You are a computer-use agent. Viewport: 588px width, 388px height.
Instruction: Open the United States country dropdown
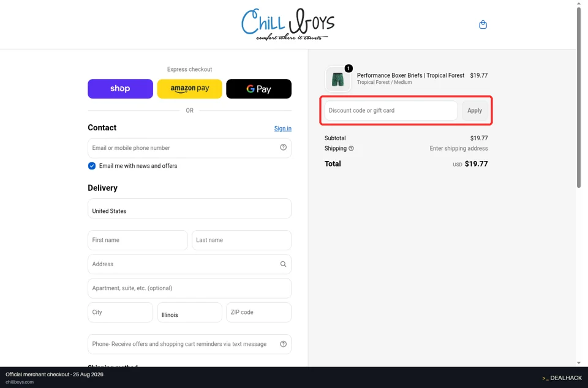pyautogui.click(x=189, y=208)
